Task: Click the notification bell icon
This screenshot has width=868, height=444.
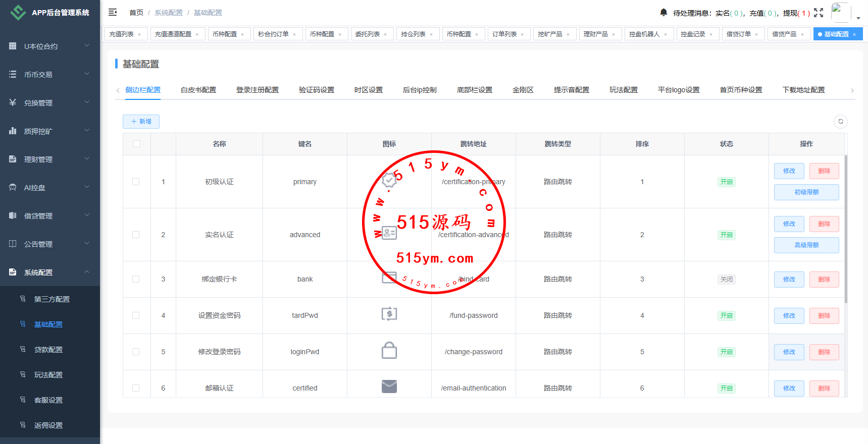Action: (x=663, y=12)
